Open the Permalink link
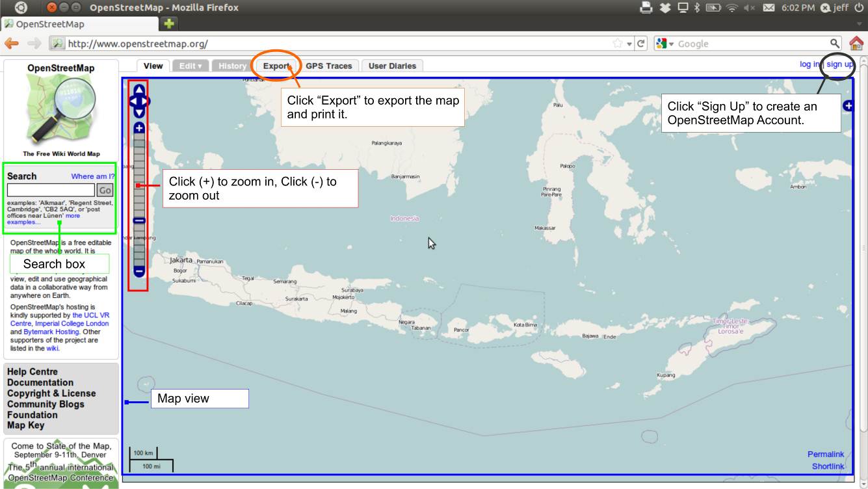The width and height of the screenshot is (868, 489). (826, 454)
